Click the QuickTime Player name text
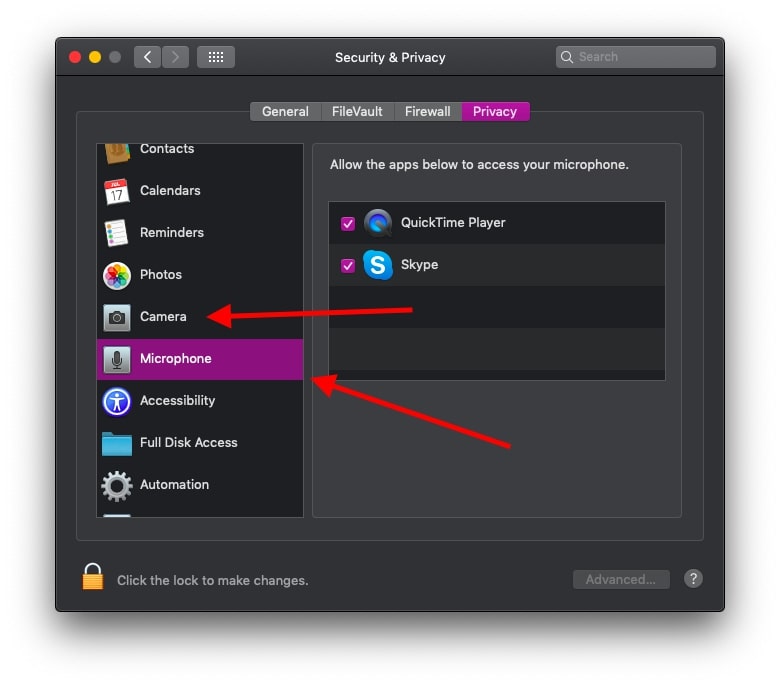This screenshot has height=685, width=780. click(453, 222)
